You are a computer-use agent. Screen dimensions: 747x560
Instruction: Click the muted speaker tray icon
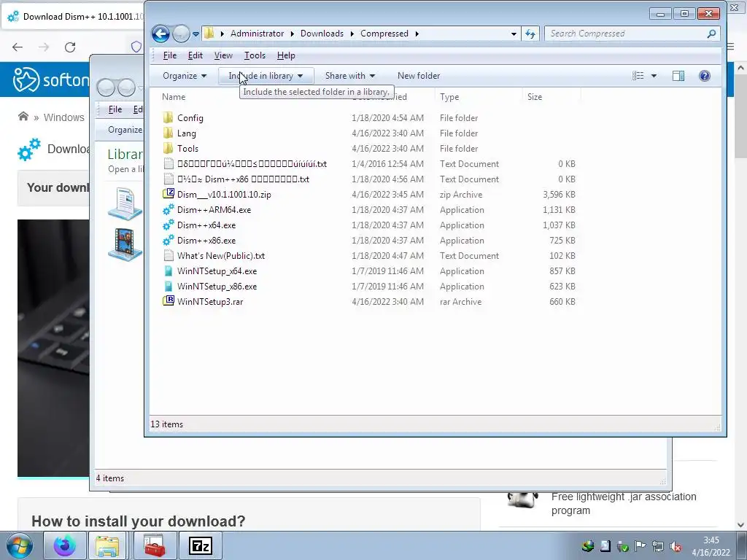click(x=675, y=546)
